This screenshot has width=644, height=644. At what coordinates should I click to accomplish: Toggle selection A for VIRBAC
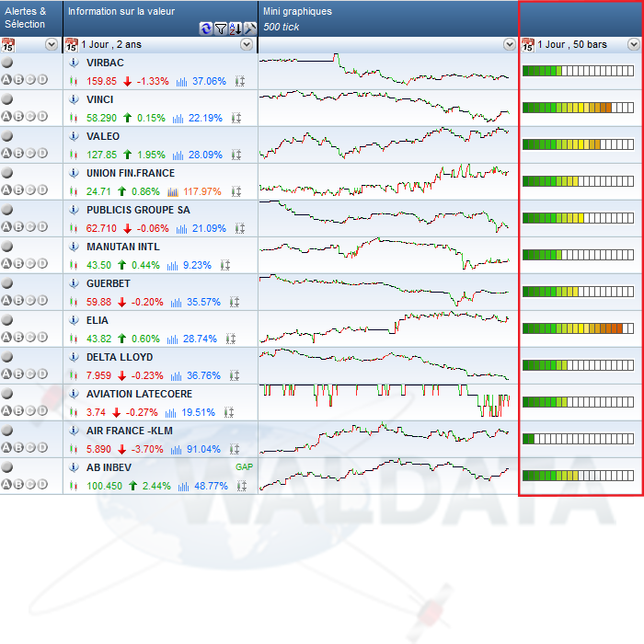[x=6, y=79]
